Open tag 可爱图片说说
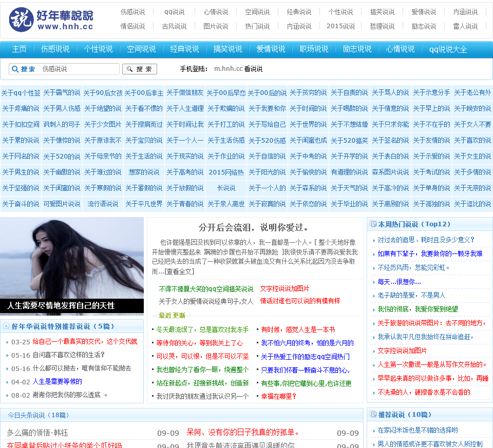 [x=62, y=204]
